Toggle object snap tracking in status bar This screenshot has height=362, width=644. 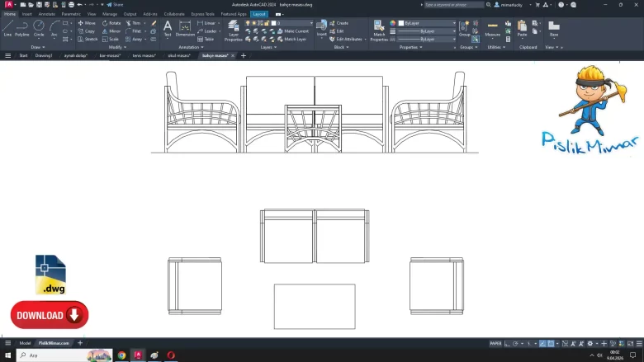pyautogui.click(x=542, y=344)
